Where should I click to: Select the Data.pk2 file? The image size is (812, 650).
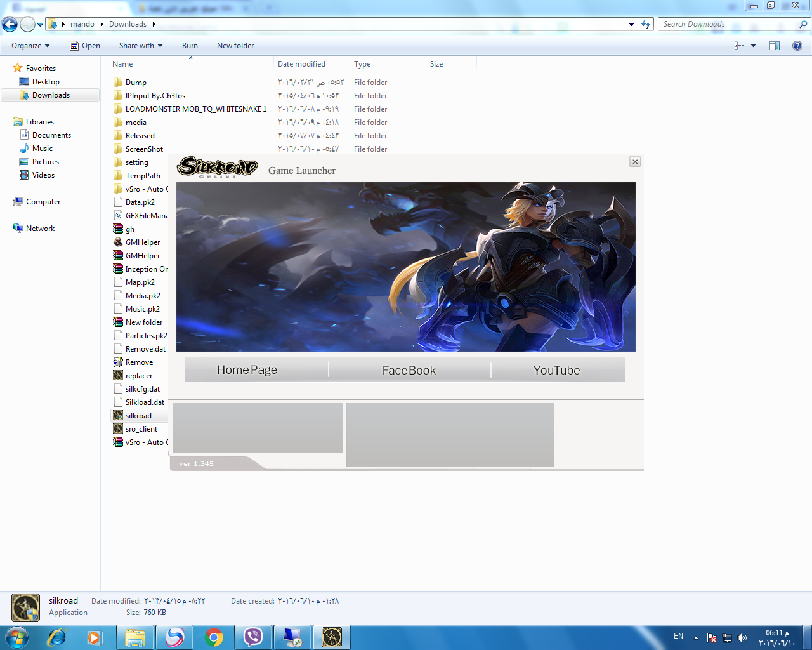[x=140, y=202]
